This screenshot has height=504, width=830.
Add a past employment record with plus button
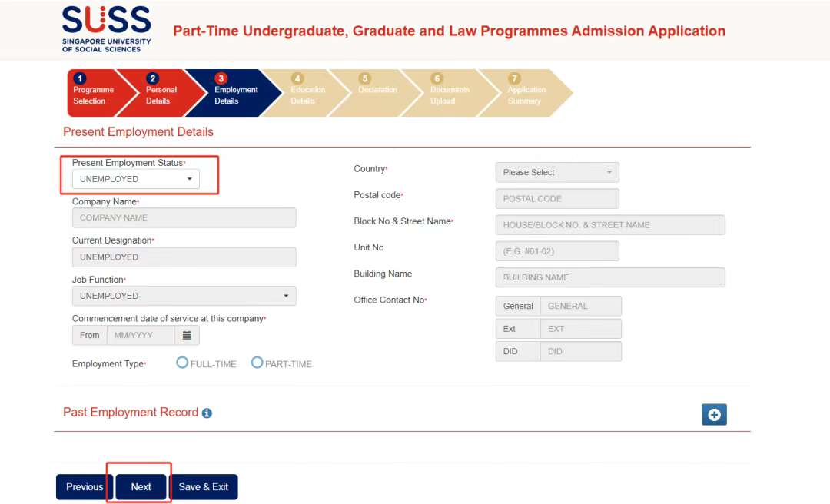point(714,415)
